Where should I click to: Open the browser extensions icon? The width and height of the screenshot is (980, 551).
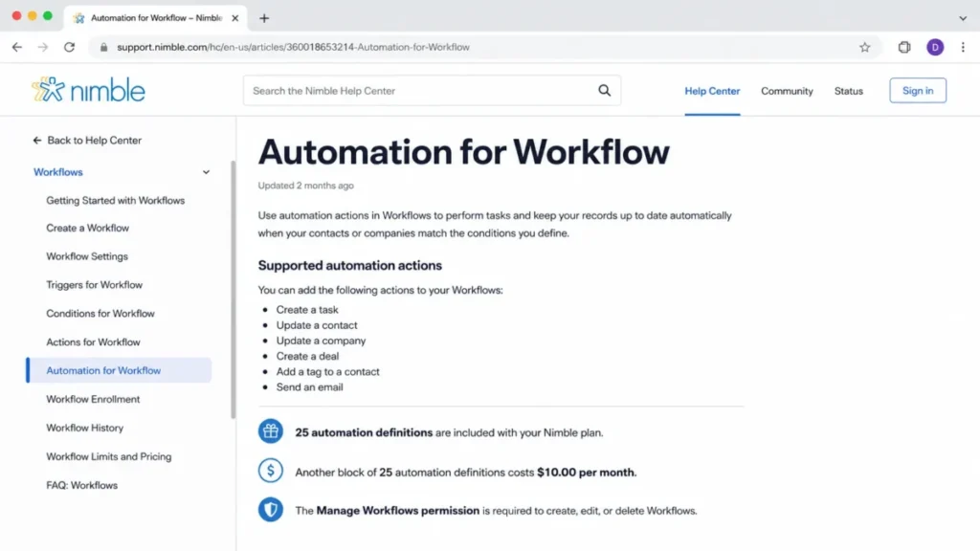[903, 47]
